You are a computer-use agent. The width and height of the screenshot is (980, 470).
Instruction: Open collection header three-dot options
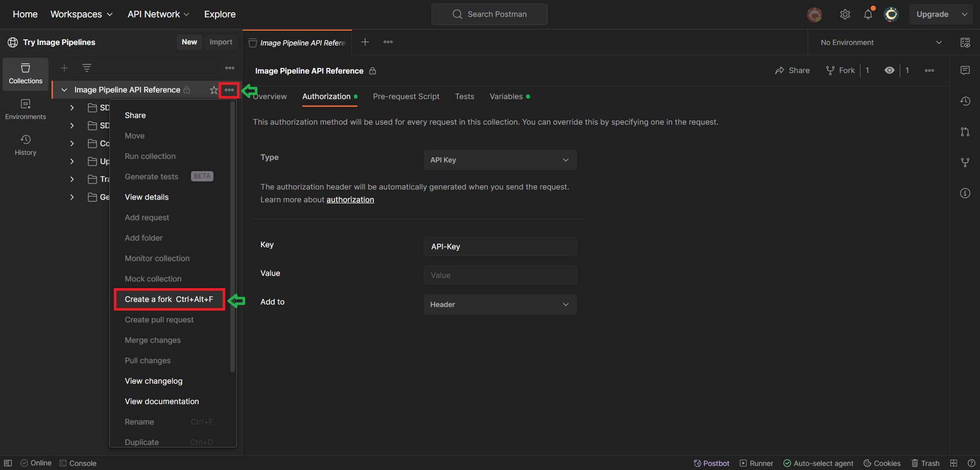(929, 70)
